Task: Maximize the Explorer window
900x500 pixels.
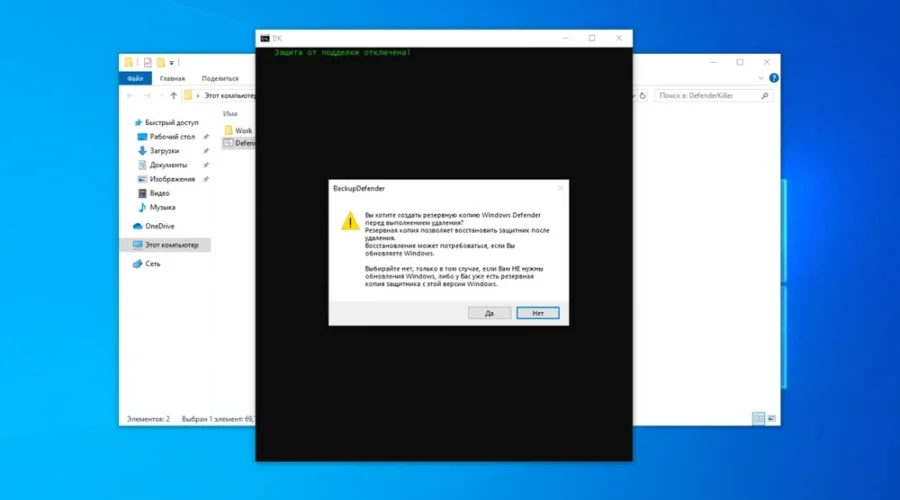Action: click(740, 62)
